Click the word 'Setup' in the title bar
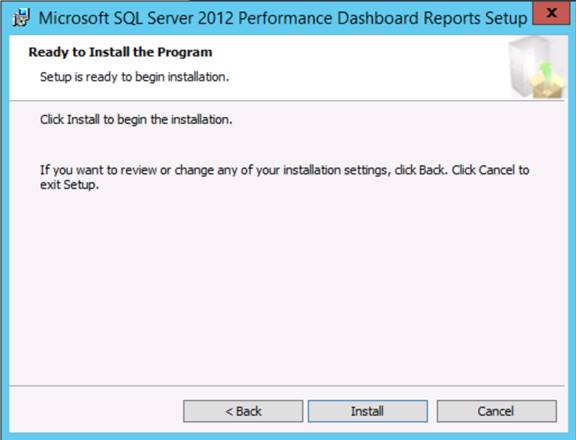 (x=506, y=18)
